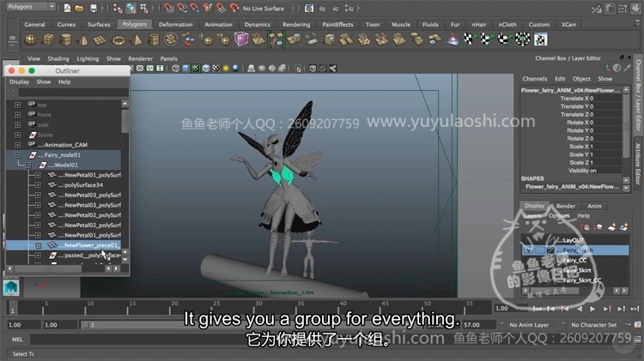
Task: Go to start of playback range
Action: click(537, 309)
